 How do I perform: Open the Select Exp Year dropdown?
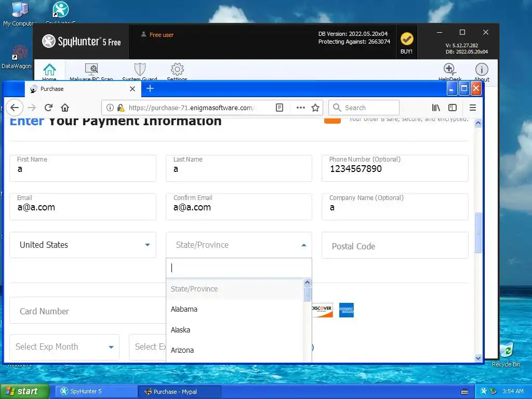click(x=148, y=347)
